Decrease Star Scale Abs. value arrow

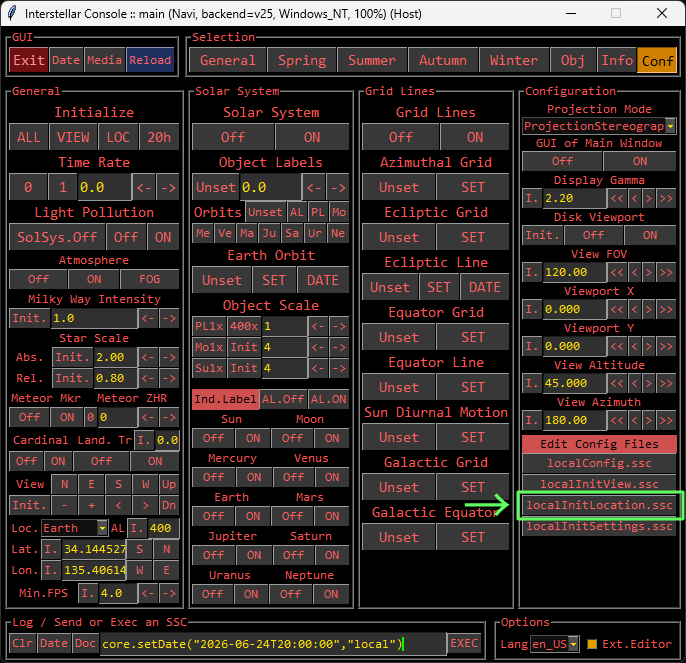pyautogui.click(x=148, y=357)
